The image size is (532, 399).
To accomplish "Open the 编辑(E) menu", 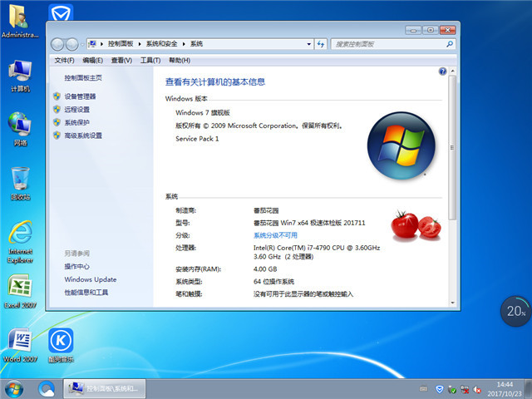I will [x=93, y=61].
